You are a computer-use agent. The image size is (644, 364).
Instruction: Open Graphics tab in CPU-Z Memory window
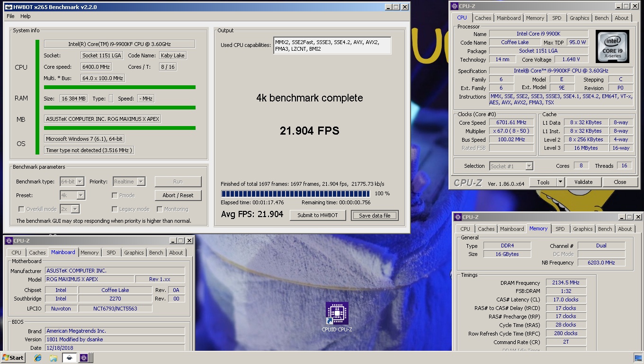click(x=583, y=229)
